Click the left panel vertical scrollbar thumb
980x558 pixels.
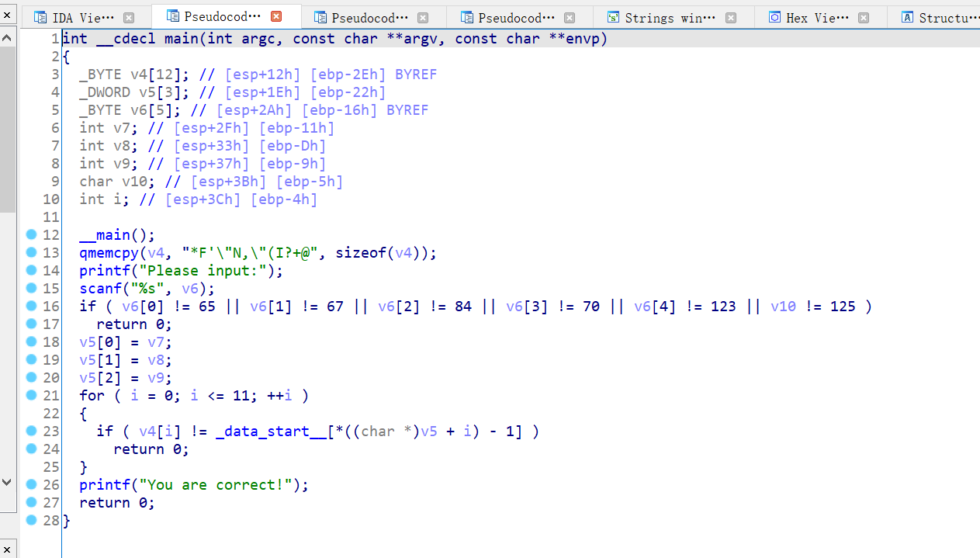pos(7,128)
